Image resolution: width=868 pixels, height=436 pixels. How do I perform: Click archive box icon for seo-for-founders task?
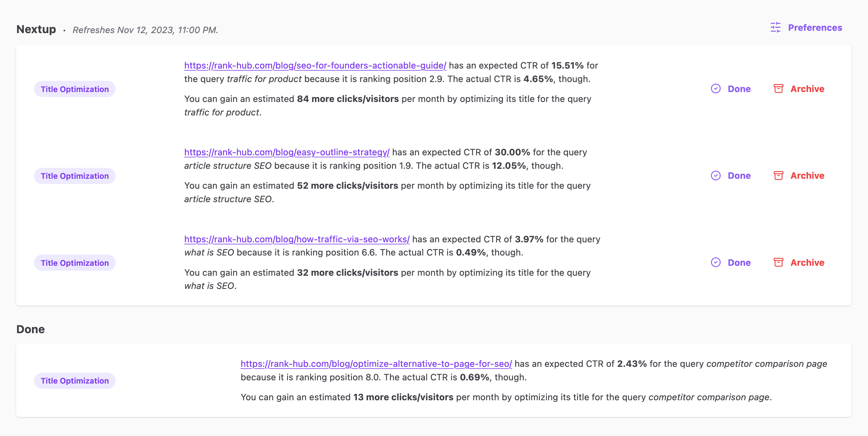pos(778,88)
